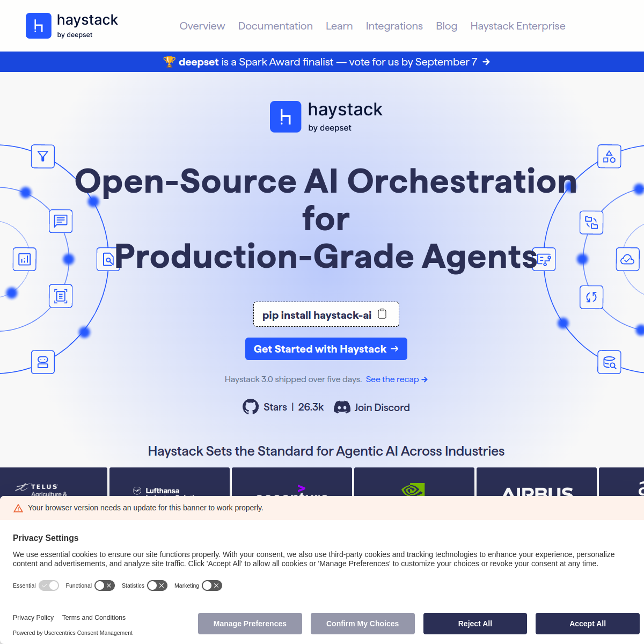Click the Airbus logo card
The image size is (644, 644).
[537, 482]
